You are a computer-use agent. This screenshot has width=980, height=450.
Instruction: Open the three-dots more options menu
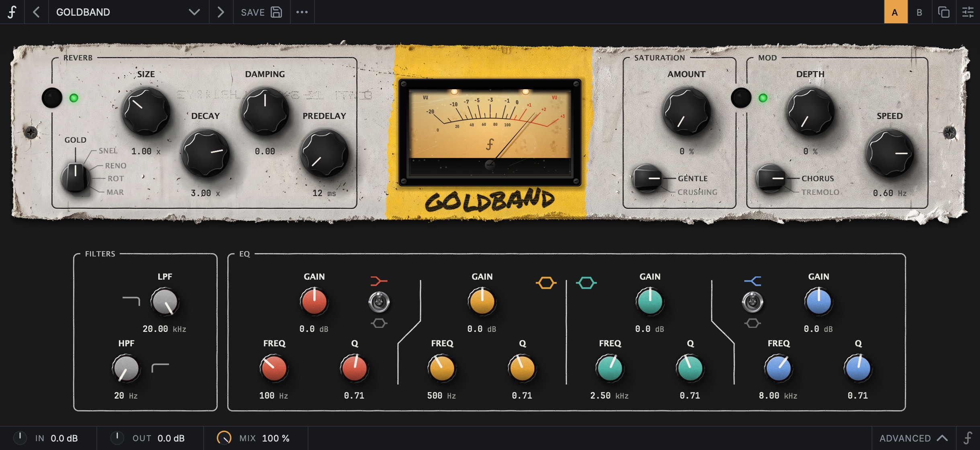tap(302, 12)
